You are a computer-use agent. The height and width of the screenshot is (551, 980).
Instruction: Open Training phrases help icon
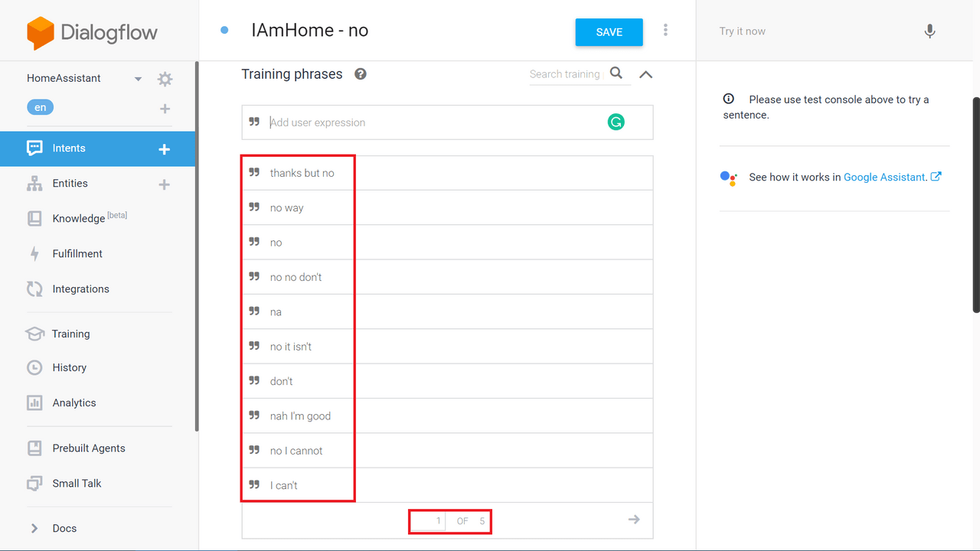coord(361,74)
